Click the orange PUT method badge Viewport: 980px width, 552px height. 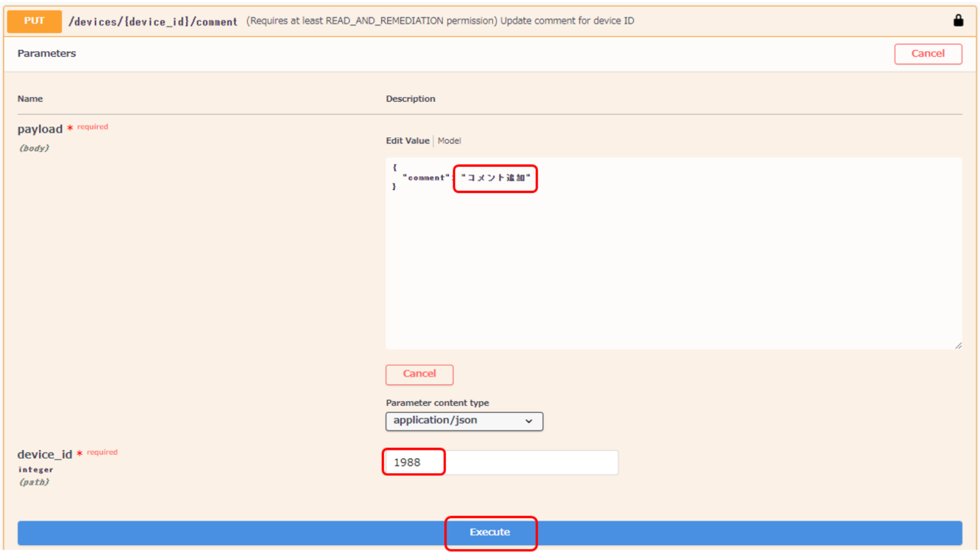[34, 21]
